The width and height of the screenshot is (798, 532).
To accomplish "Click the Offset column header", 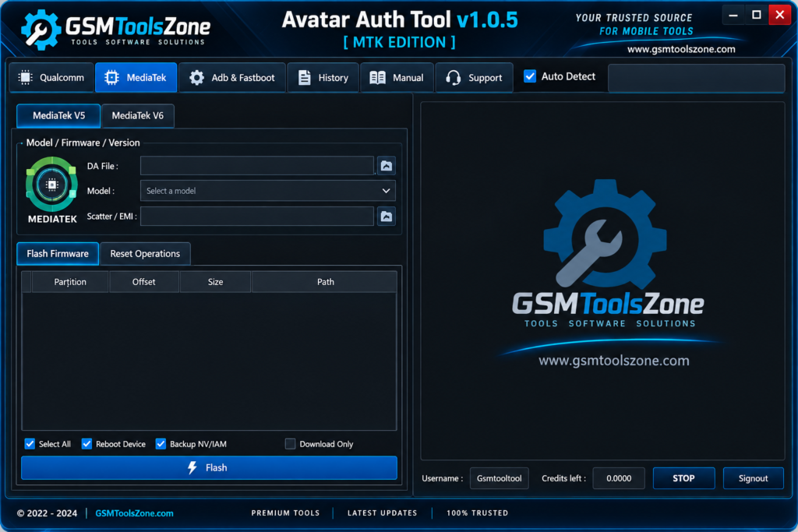I will point(144,282).
